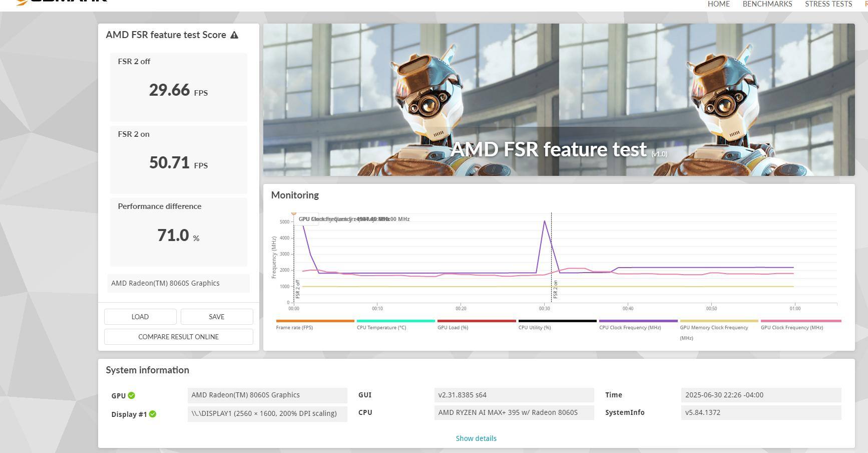
Task: Click the orange marker at the chart's start
Action: 294,213
